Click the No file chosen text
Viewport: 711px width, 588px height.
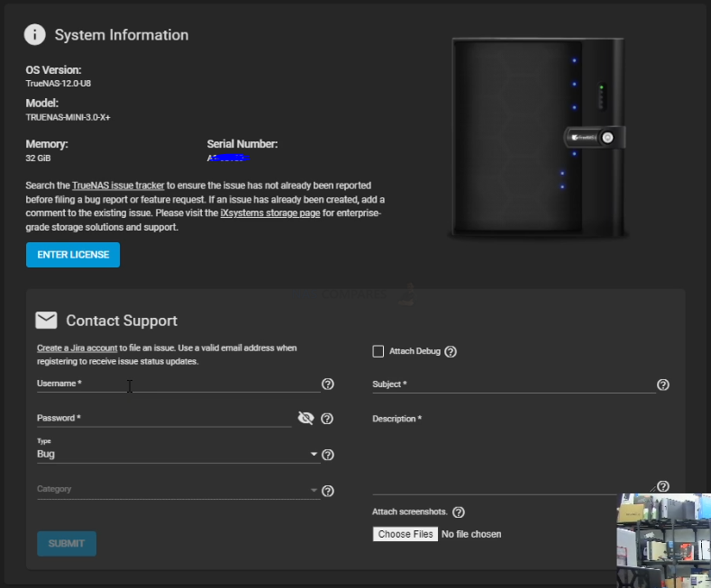(471, 534)
